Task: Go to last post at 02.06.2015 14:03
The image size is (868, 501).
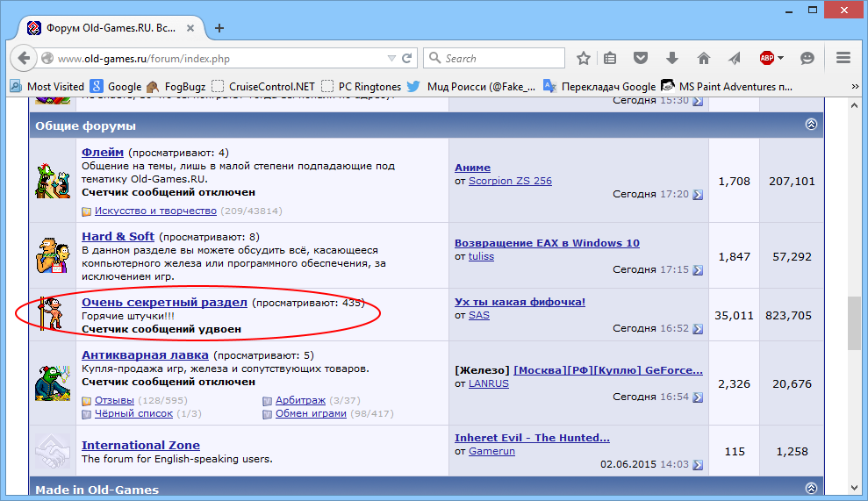Action: coord(698,464)
